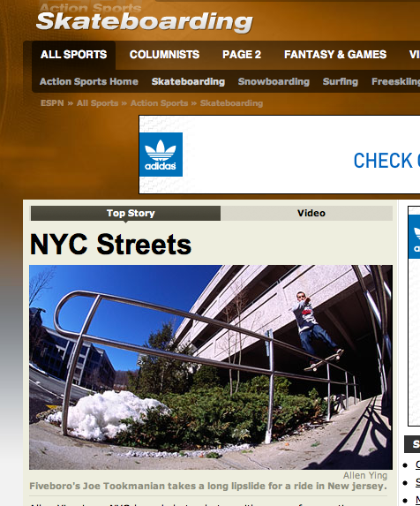420x506 pixels.
Task: Click All Sports breadcrumb link
Action: pyautogui.click(x=97, y=103)
